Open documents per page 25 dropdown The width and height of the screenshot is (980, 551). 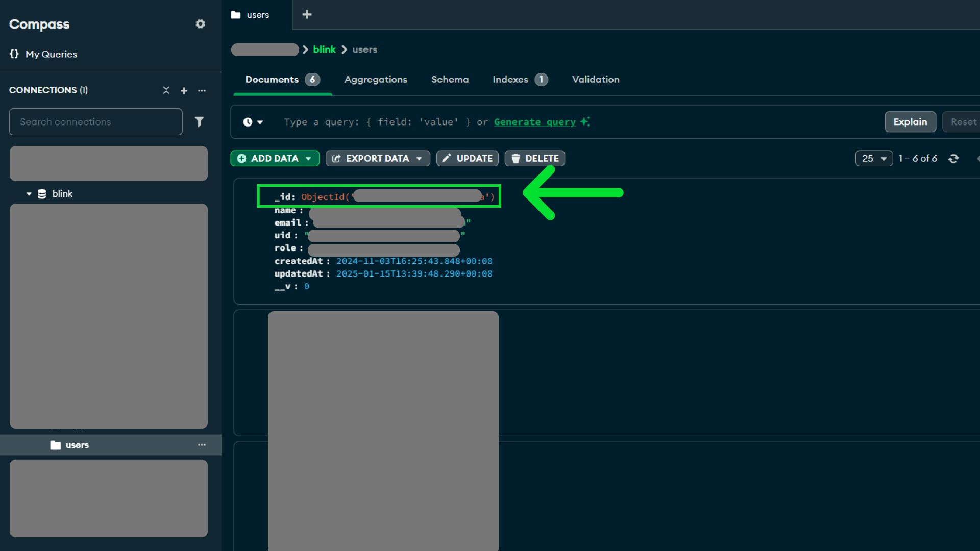click(x=874, y=159)
